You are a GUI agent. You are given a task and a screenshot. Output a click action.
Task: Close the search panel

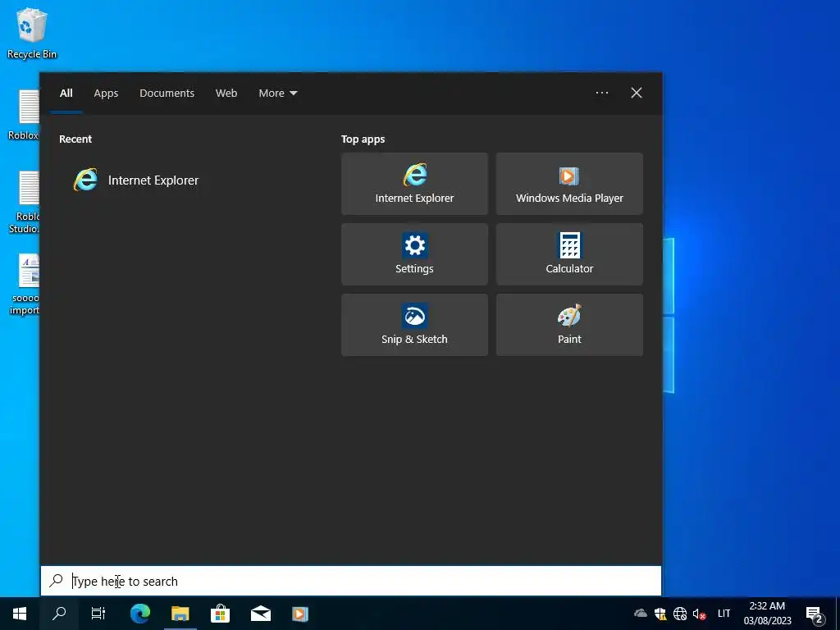click(636, 94)
